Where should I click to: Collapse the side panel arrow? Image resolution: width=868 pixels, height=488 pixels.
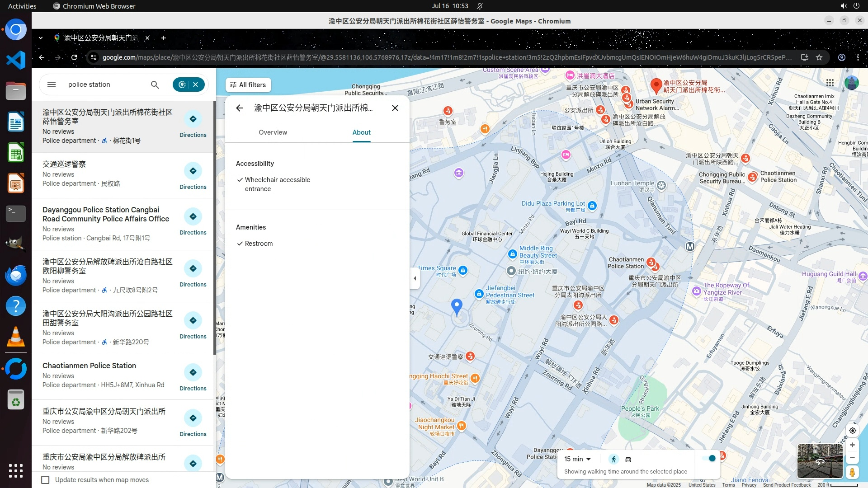coord(415,278)
